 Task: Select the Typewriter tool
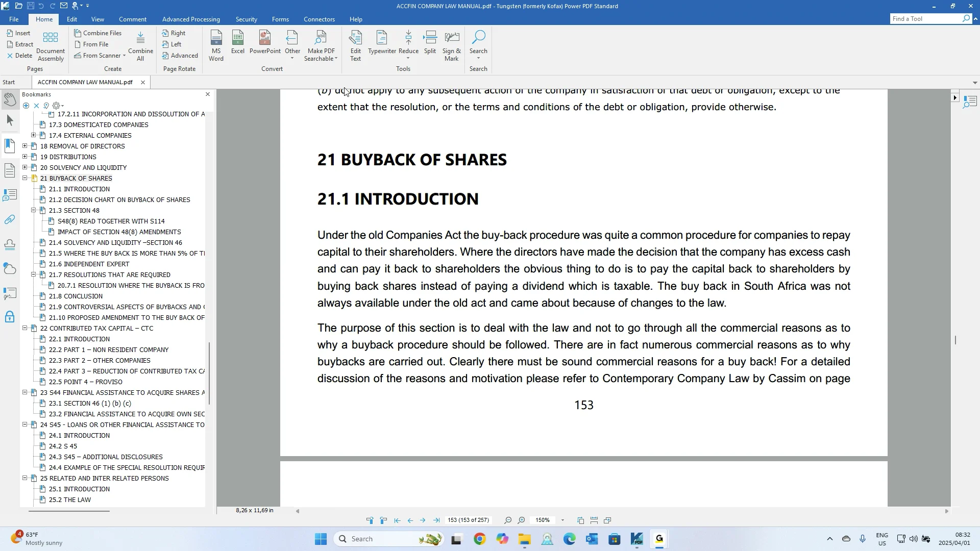(382, 43)
